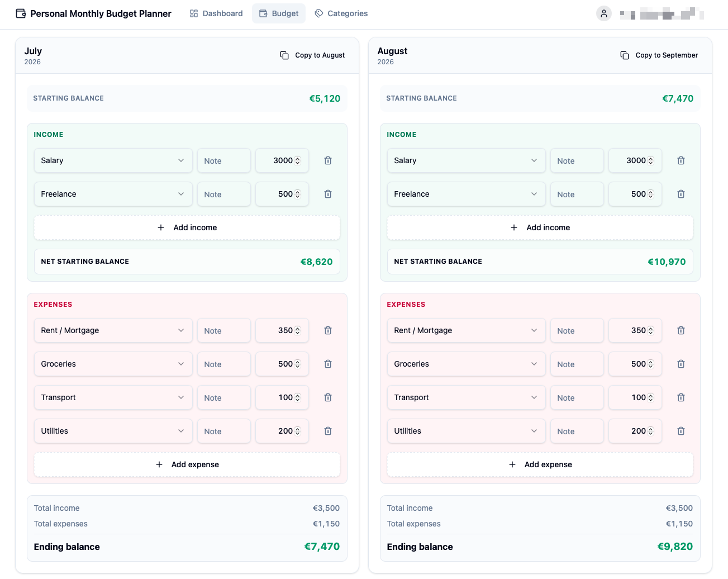Click the July Freelance note field
Viewport: 728px width, 579px height.
[224, 194]
